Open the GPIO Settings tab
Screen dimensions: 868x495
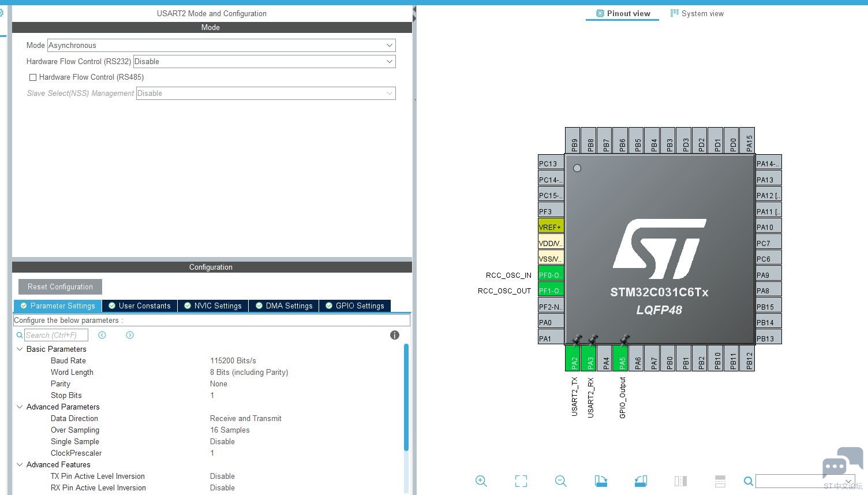tap(355, 306)
